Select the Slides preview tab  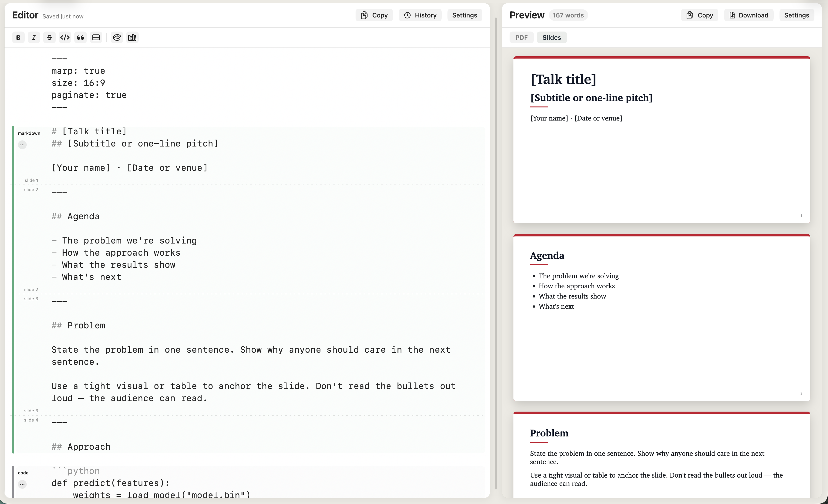tap(552, 37)
